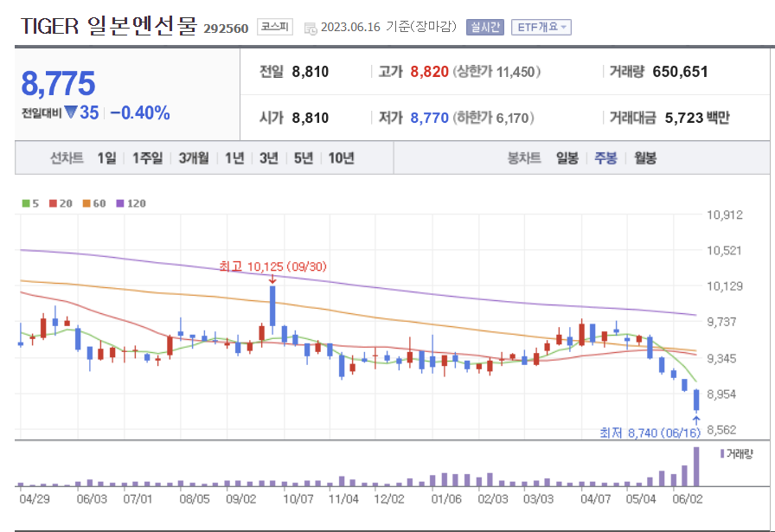Click the current price 8,775
This screenshot has width=775, height=532.
click(x=58, y=83)
